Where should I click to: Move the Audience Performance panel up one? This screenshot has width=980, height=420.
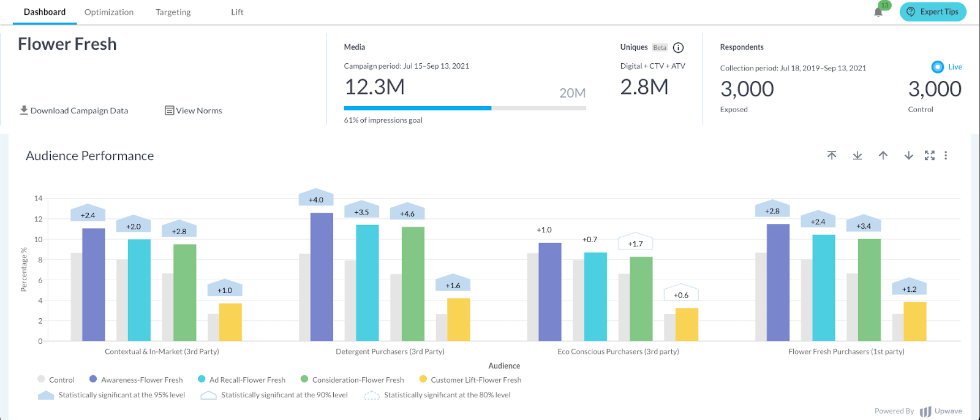click(x=883, y=156)
